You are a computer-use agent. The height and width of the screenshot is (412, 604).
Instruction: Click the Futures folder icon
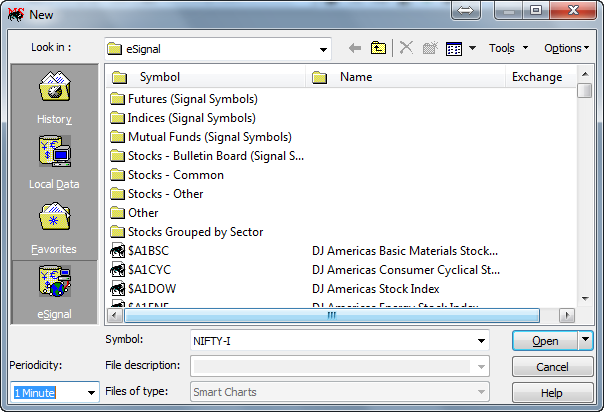pyautogui.click(x=117, y=99)
